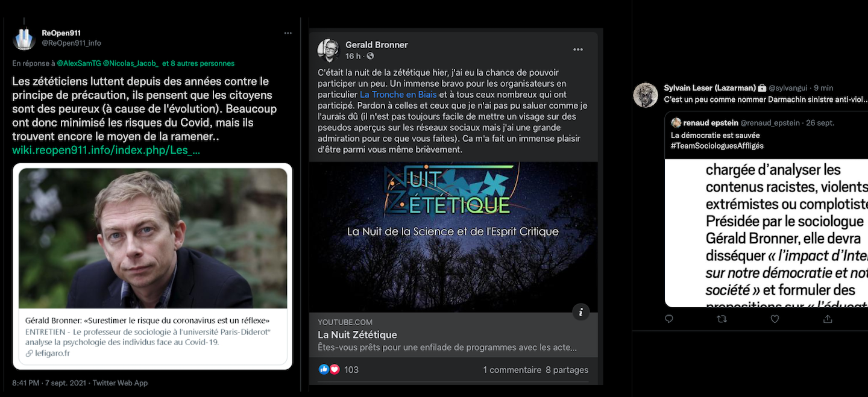This screenshot has height=397, width=868.
Task: Open the '8 autres personnes' replied users list
Action: (x=203, y=63)
